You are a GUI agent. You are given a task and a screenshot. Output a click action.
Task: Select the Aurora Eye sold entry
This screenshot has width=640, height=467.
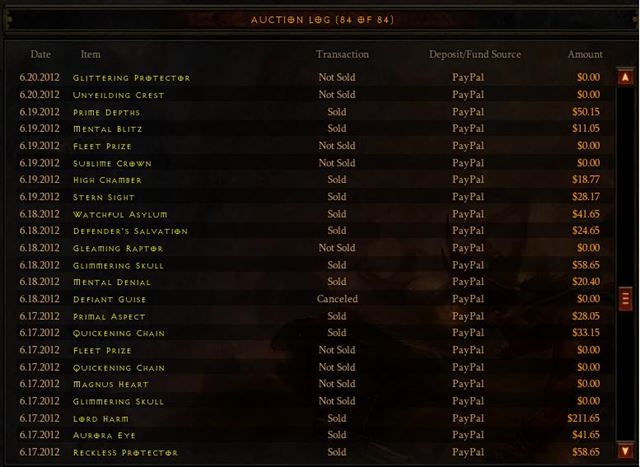[310, 435]
